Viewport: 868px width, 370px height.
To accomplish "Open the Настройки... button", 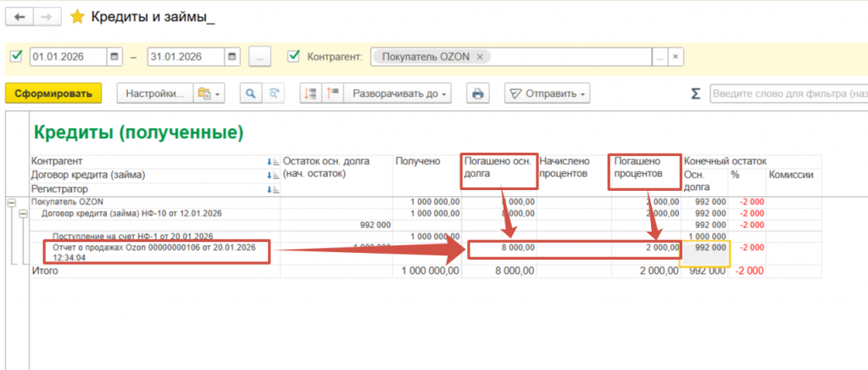I will (154, 93).
